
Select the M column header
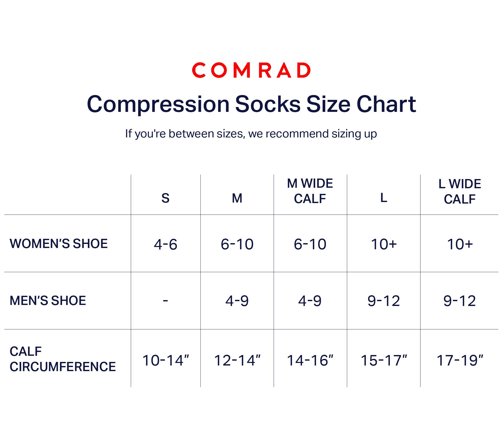coord(237,198)
